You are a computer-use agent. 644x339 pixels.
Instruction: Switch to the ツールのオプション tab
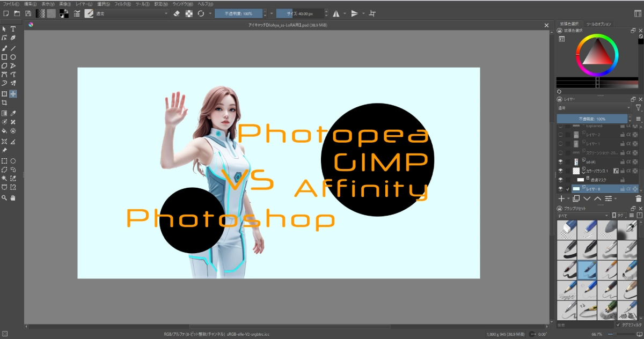[598, 24]
